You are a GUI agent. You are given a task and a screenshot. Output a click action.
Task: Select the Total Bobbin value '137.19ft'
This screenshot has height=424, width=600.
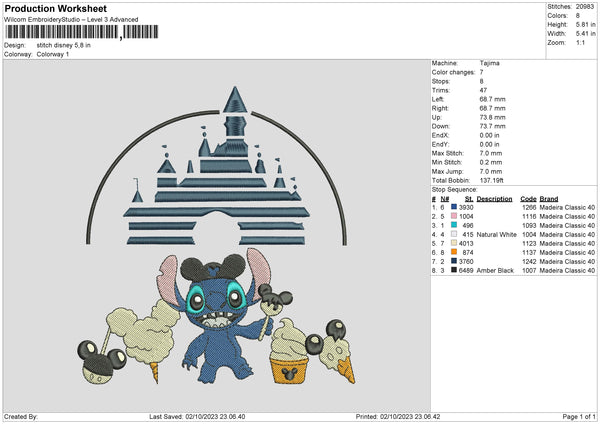(492, 180)
